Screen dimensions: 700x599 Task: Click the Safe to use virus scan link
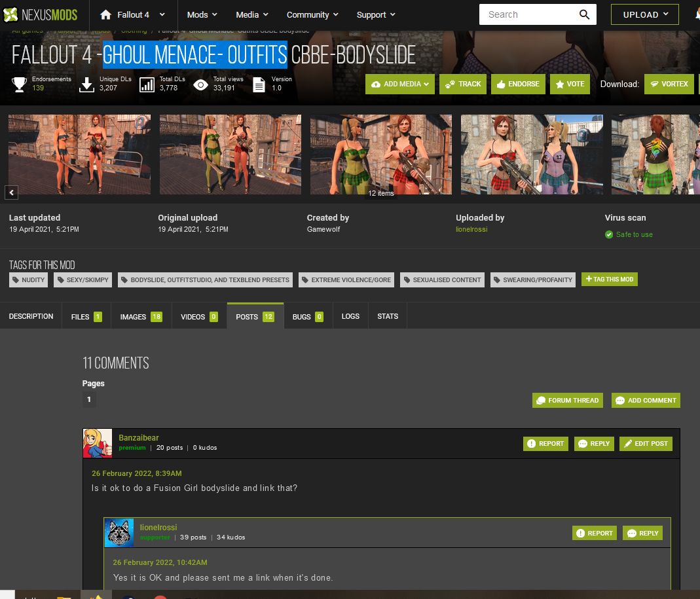635,234
